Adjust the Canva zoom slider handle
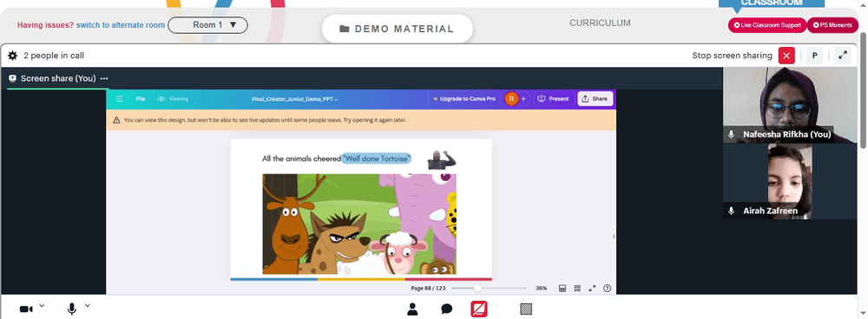 [x=477, y=289]
